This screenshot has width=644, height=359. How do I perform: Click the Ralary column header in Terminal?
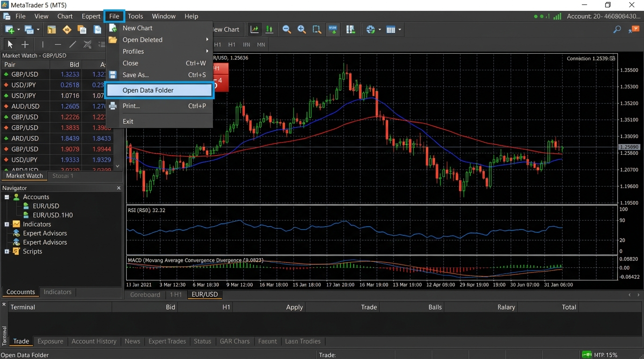coord(482,307)
